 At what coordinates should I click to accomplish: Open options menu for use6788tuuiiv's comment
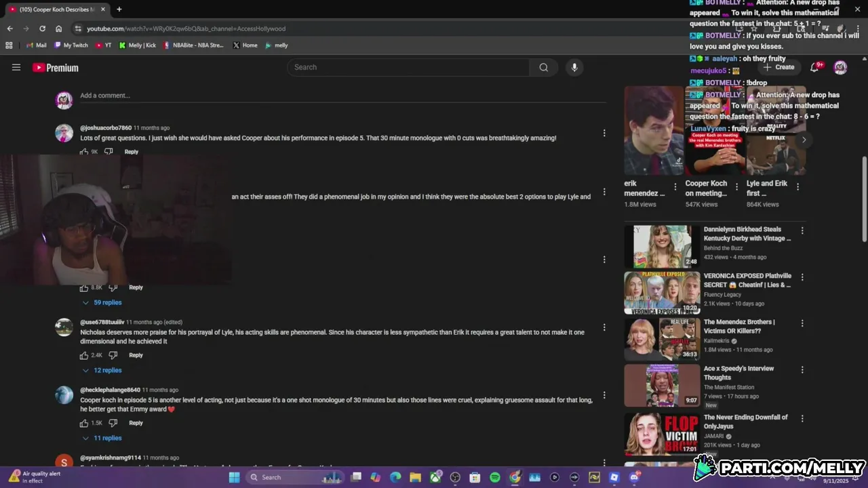[604, 327]
